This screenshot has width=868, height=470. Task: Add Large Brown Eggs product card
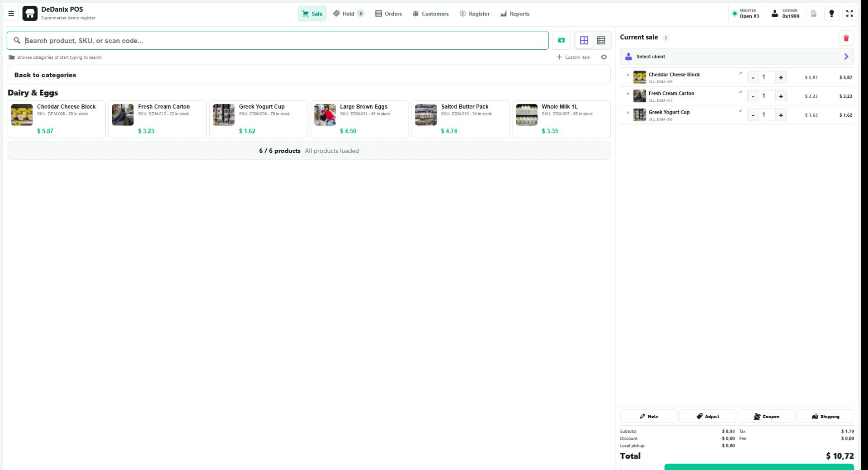point(359,119)
